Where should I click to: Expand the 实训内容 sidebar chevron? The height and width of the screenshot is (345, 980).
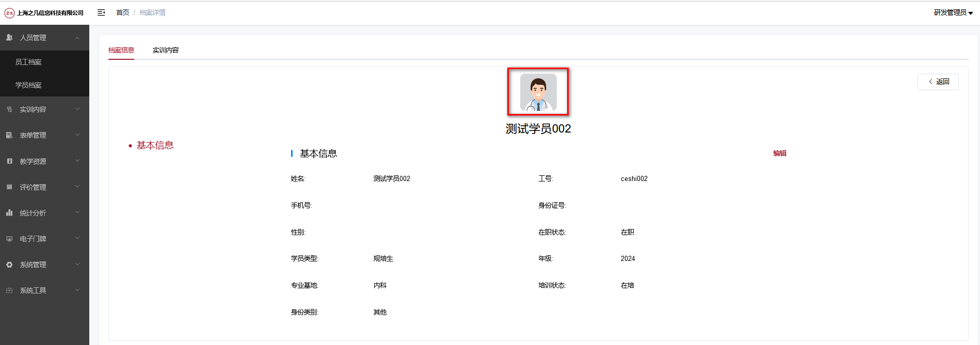77,109
